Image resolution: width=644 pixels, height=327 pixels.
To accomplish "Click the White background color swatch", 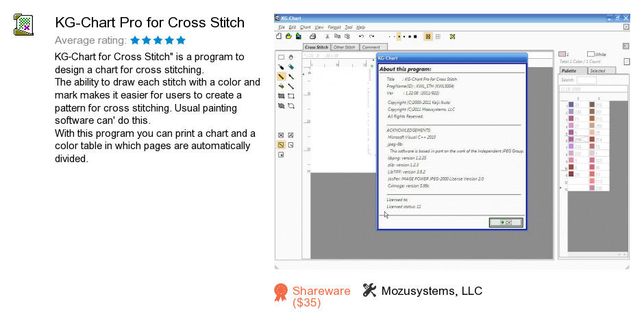I will tap(591, 54).
